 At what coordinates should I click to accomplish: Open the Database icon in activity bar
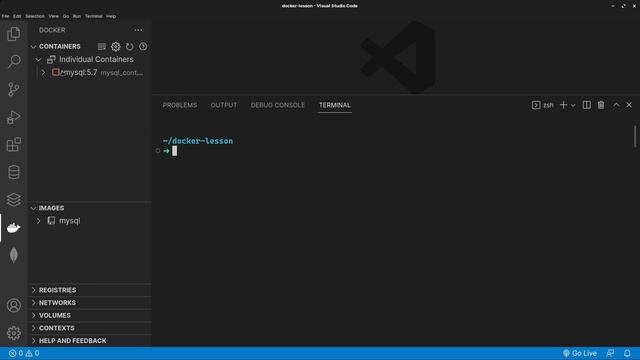(13, 172)
